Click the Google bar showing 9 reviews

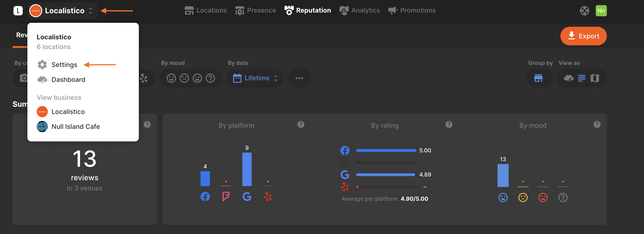[247, 169]
